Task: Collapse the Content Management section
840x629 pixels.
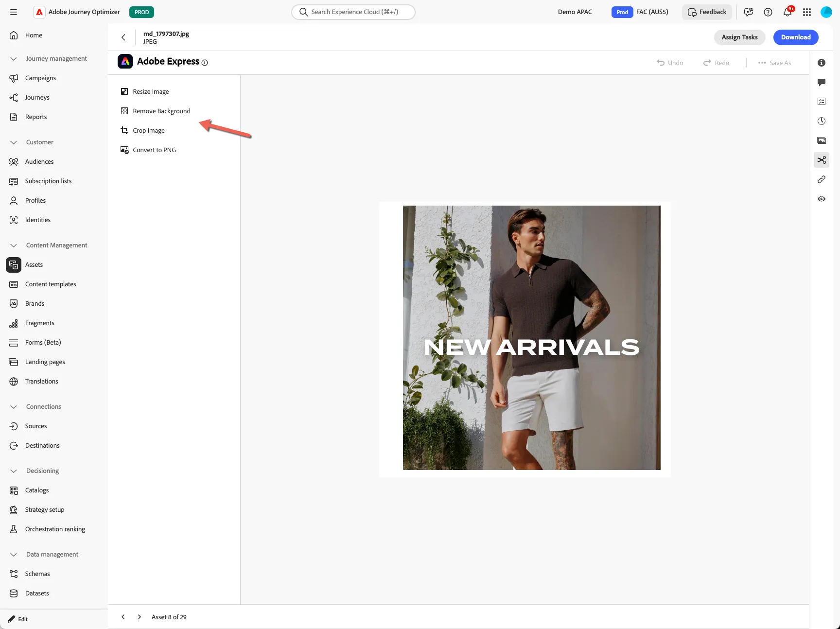Action: [14, 245]
